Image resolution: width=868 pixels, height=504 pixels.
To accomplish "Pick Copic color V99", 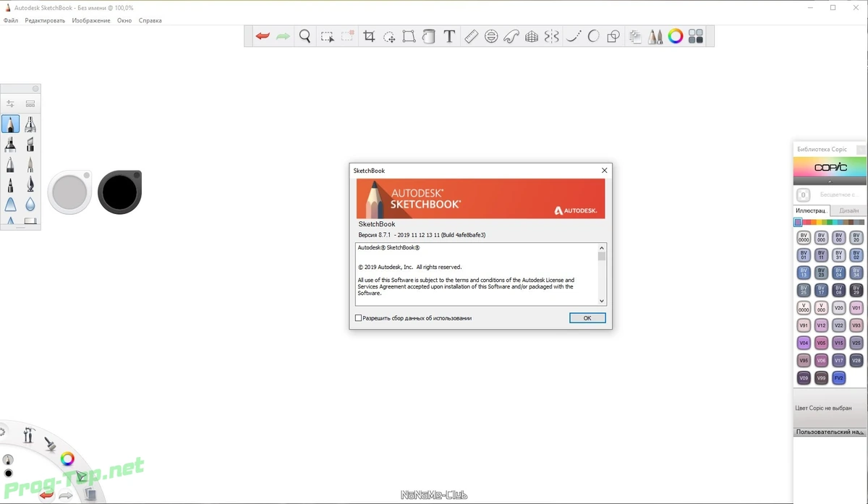I will tap(821, 377).
